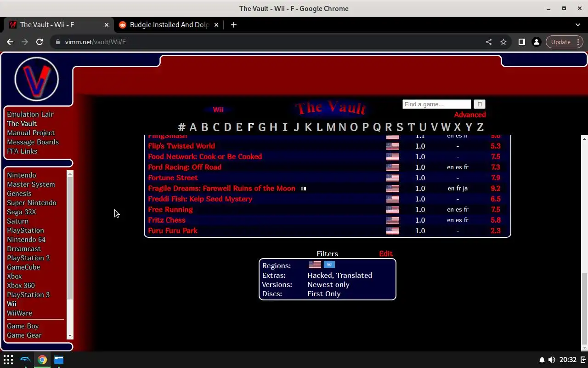Viewport: 588px width, 368px height.
Task: Click the USA flag on Fortune Street row
Action: 393,178
